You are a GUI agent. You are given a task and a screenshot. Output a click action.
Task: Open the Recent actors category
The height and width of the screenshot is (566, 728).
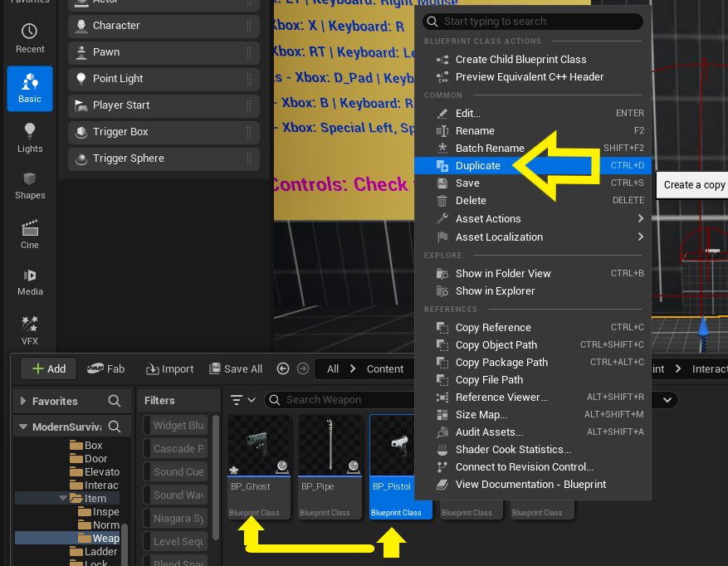coord(30,37)
